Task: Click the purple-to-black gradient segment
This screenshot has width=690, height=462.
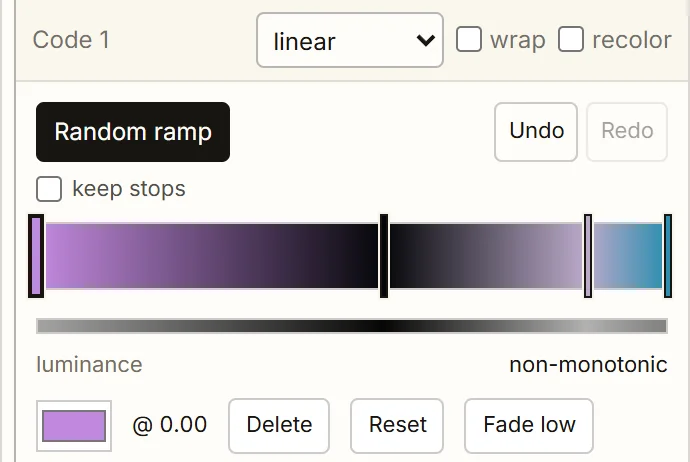Action: 212,256
